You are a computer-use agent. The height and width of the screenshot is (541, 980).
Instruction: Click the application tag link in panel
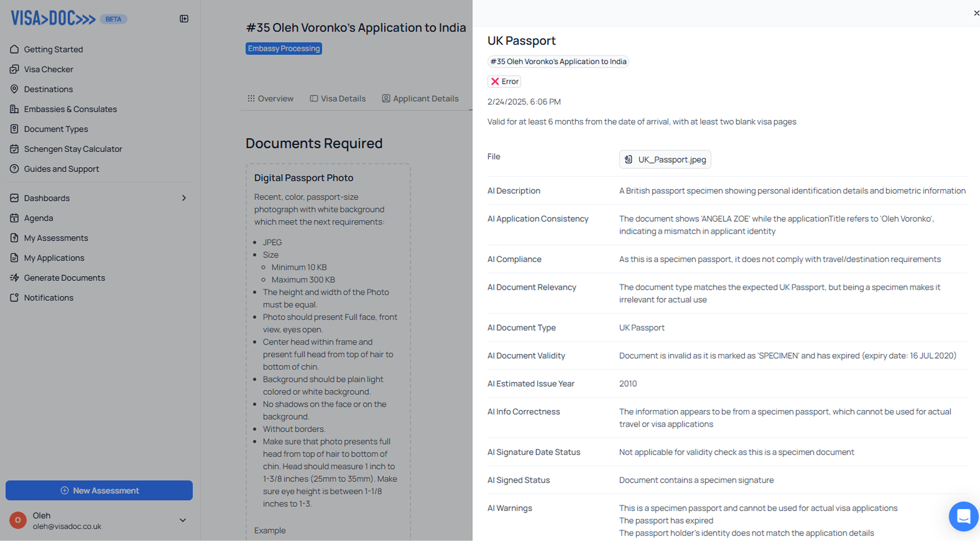pos(558,61)
